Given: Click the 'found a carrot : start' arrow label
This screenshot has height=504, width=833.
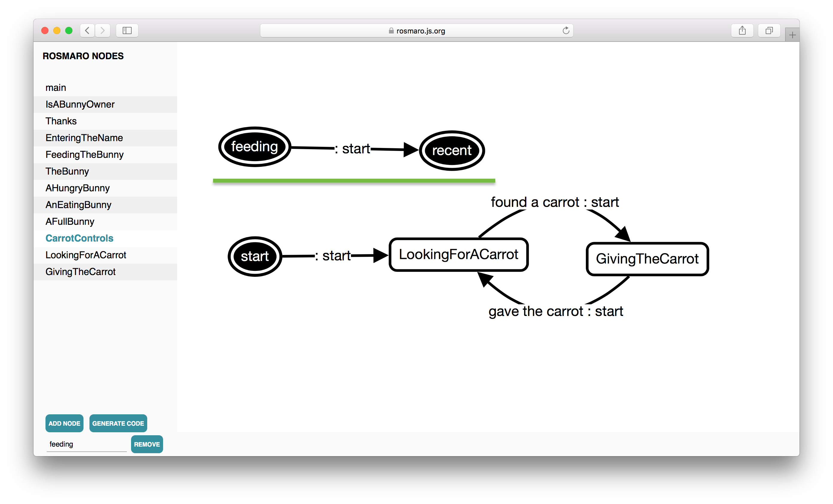Looking at the screenshot, I should tap(555, 202).
